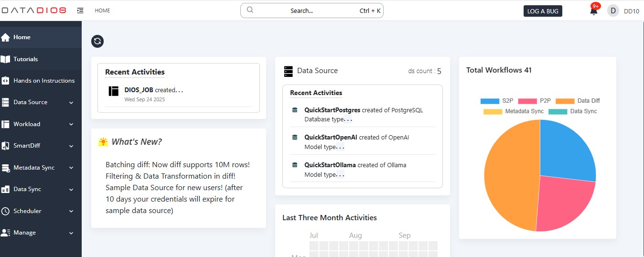Toggle the P2P legend swatch
This screenshot has width=644, height=257.
pos(527,101)
